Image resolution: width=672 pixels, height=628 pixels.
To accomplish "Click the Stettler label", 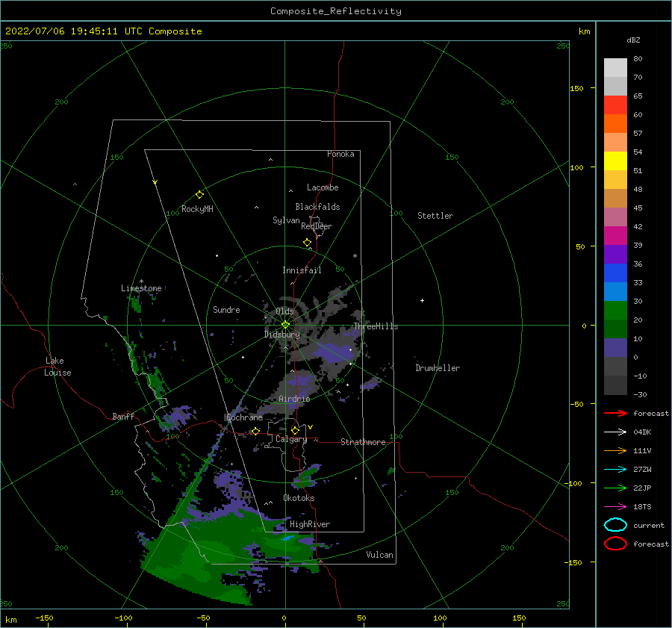I will click(435, 216).
